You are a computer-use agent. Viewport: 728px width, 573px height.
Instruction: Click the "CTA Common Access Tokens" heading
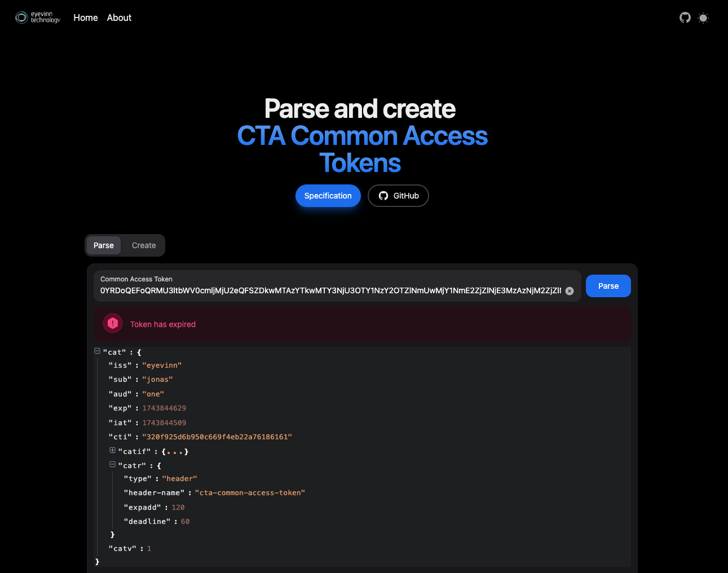tap(363, 149)
